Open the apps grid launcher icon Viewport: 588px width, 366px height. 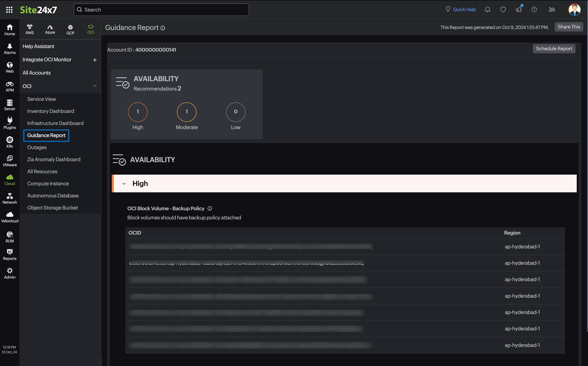pyautogui.click(x=9, y=10)
